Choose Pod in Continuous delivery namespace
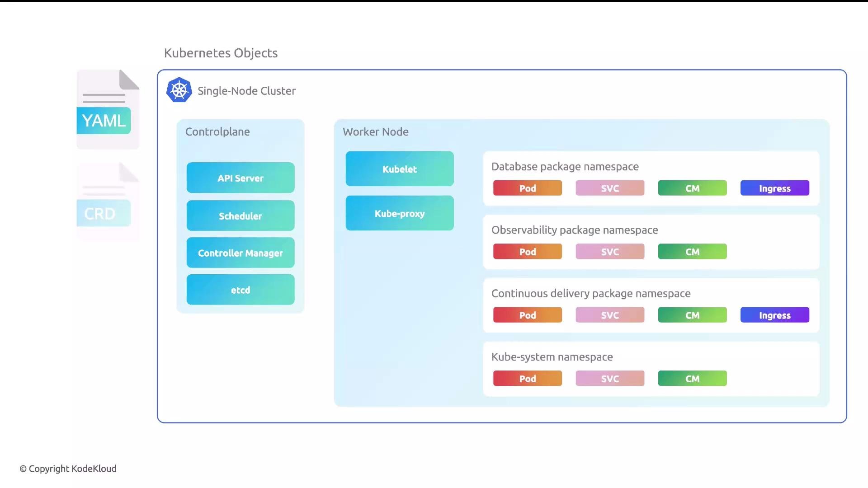Screen dimensions: 868x488 click(528, 315)
